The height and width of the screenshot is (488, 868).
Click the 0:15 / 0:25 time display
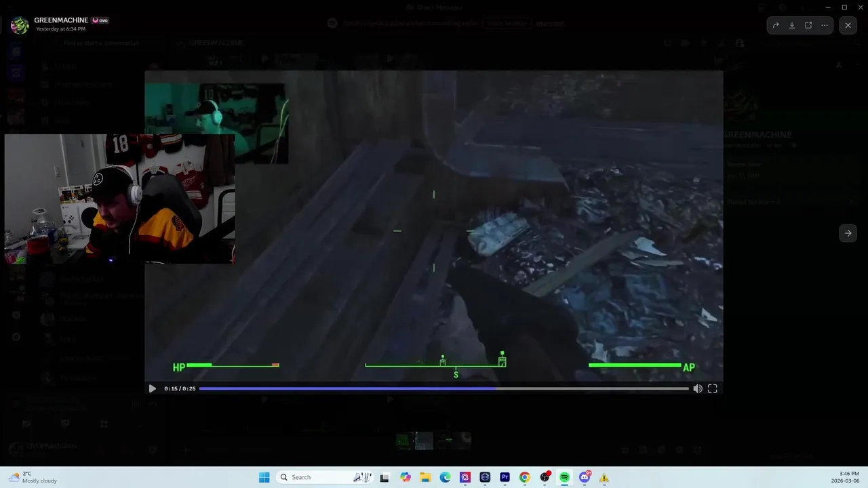click(x=180, y=388)
